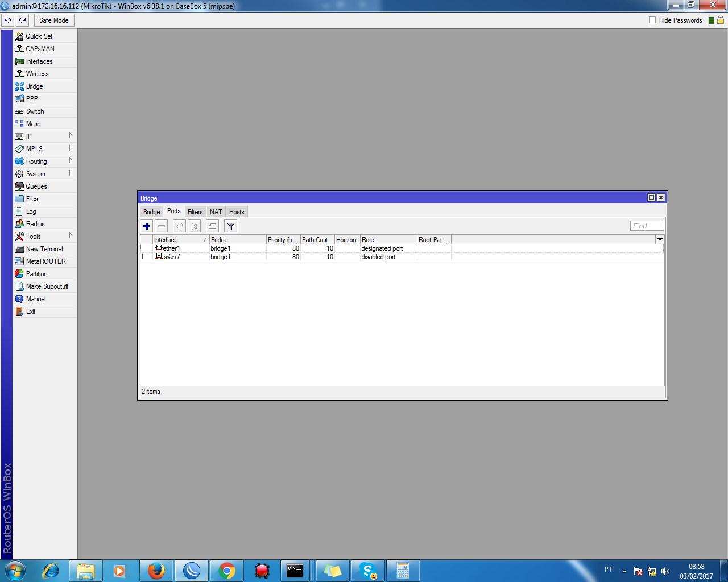Click the Redo arrow in the toolbar
The height and width of the screenshot is (582, 728).
pos(22,20)
